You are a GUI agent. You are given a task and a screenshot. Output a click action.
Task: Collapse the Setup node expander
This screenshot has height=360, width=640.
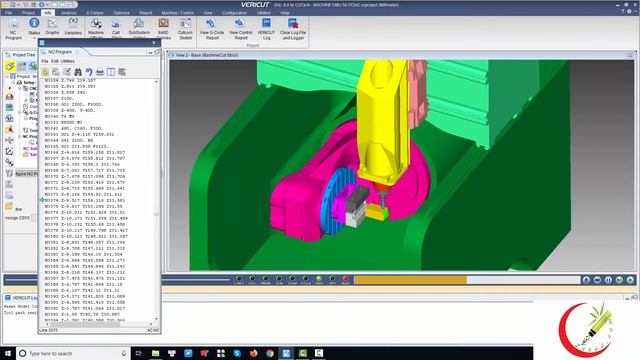click(x=13, y=82)
